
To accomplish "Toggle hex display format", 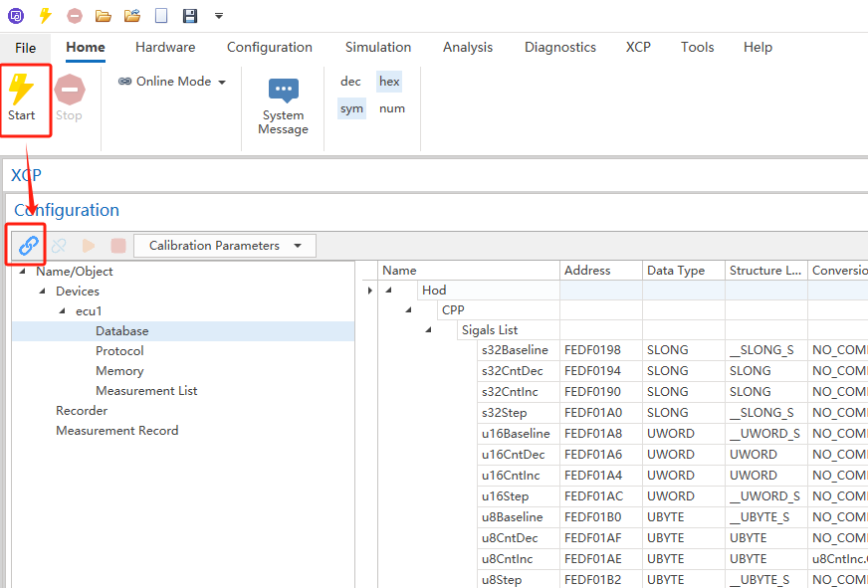I will click(x=389, y=81).
